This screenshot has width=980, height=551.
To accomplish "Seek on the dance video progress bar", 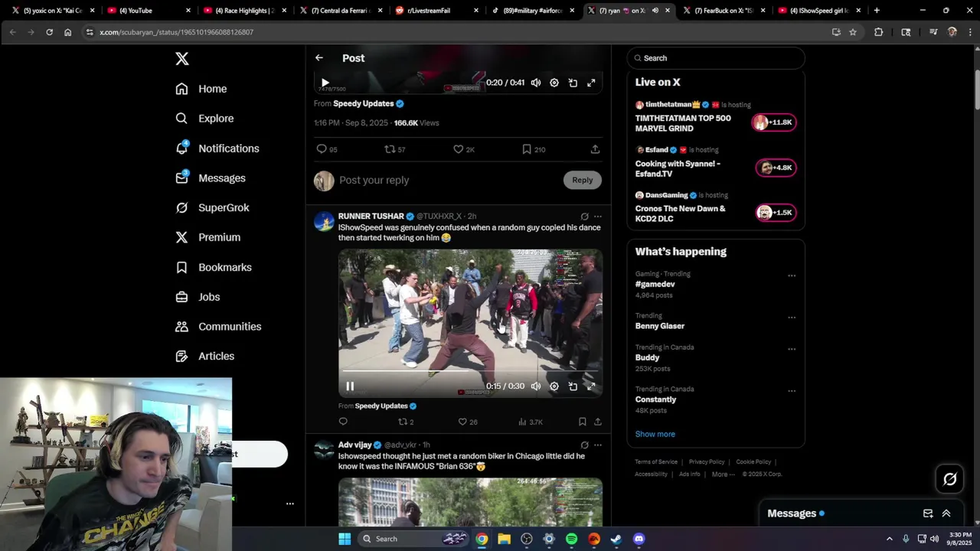I will point(470,371).
